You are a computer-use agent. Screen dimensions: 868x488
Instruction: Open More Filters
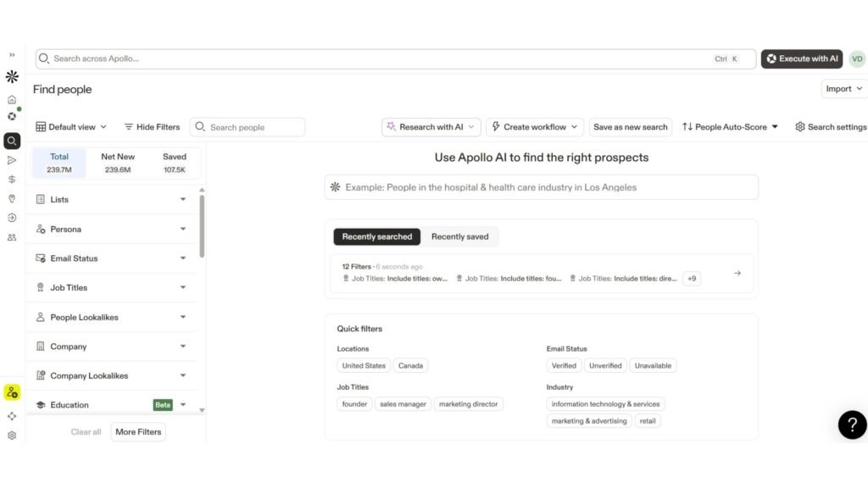137,431
